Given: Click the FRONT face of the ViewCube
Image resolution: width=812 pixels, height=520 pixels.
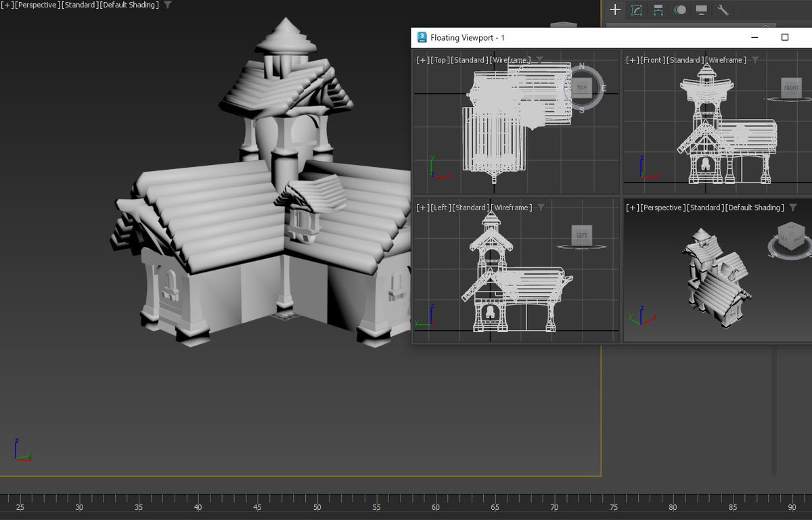Looking at the screenshot, I should [x=791, y=88].
